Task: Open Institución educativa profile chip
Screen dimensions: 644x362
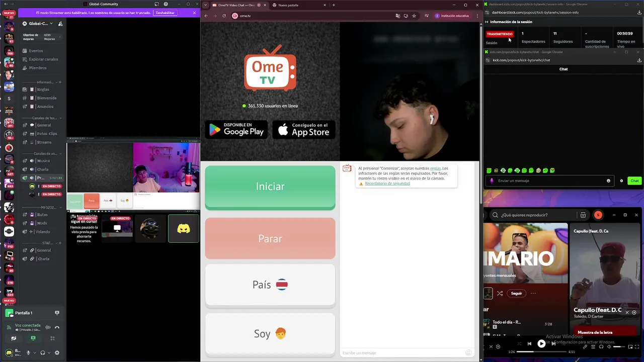Action: click(x=452, y=16)
